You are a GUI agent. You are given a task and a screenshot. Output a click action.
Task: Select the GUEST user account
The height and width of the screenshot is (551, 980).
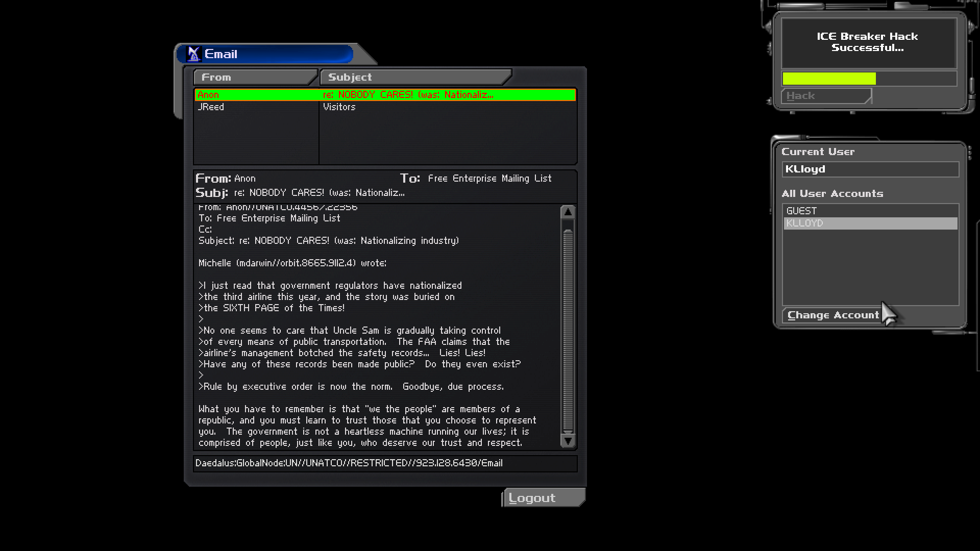point(870,211)
